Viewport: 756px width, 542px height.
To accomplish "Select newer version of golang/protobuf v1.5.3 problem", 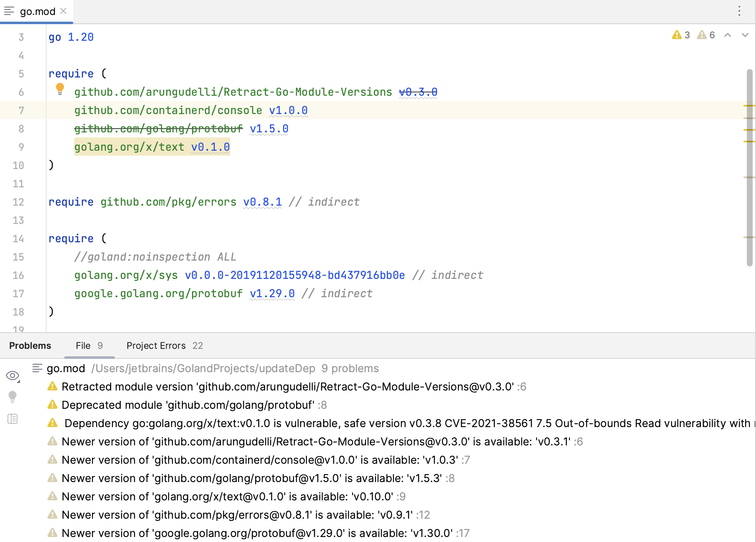I will (x=252, y=478).
